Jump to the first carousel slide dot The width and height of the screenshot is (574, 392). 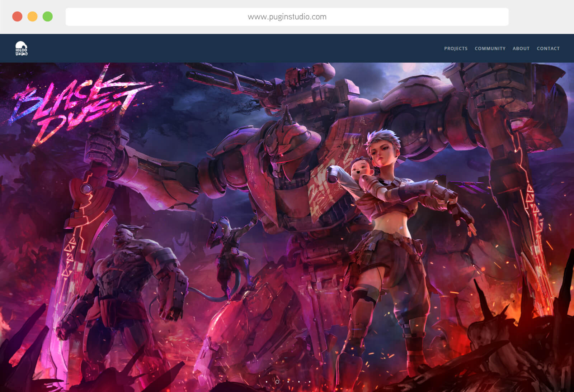point(267,382)
